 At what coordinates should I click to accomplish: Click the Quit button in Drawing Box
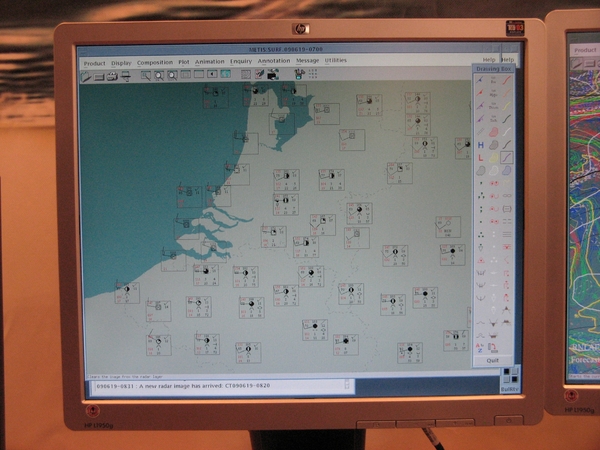coord(493,361)
